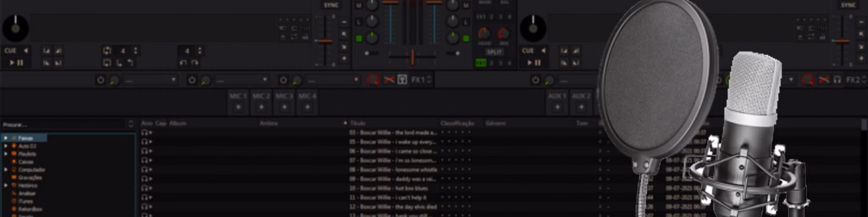
Task: Click the left deck loop size stepper
Action: [x=135, y=51]
